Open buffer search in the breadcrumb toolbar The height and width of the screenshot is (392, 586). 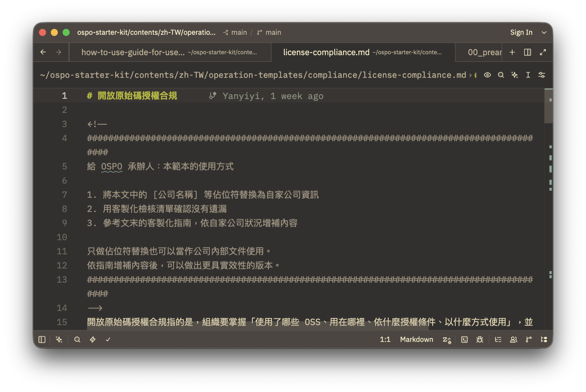[501, 75]
